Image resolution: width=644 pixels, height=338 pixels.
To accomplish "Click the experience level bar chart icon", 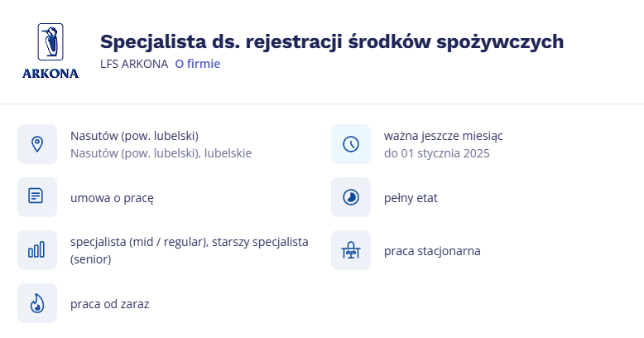I will tap(37, 250).
